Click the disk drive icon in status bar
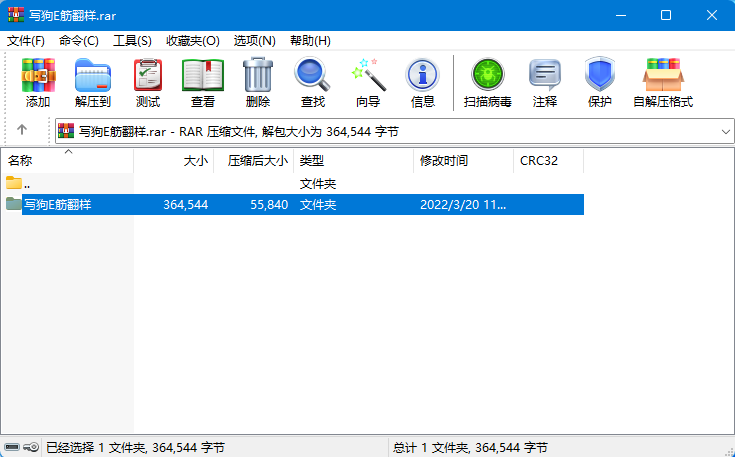The height and width of the screenshot is (457, 735). [12, 447]
